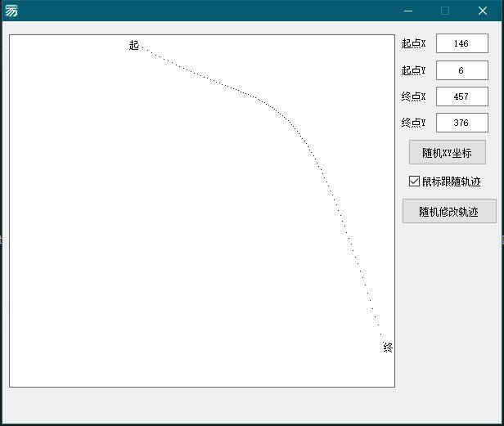504x426 pixels.
Task: Click the 起点X input field showing 146
Action: tap(461, 44)
